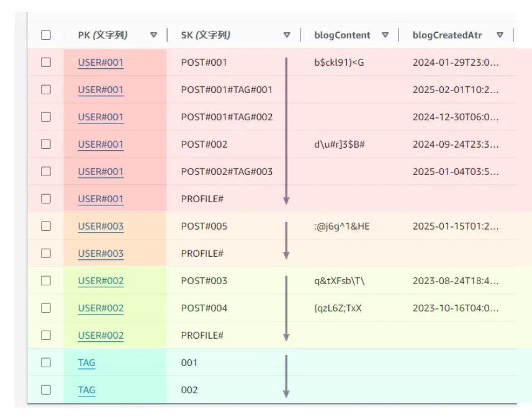The image size is (532, 420).
Task: Click the blogCreatedAtr column header
Action: click(x=447, y=35)
